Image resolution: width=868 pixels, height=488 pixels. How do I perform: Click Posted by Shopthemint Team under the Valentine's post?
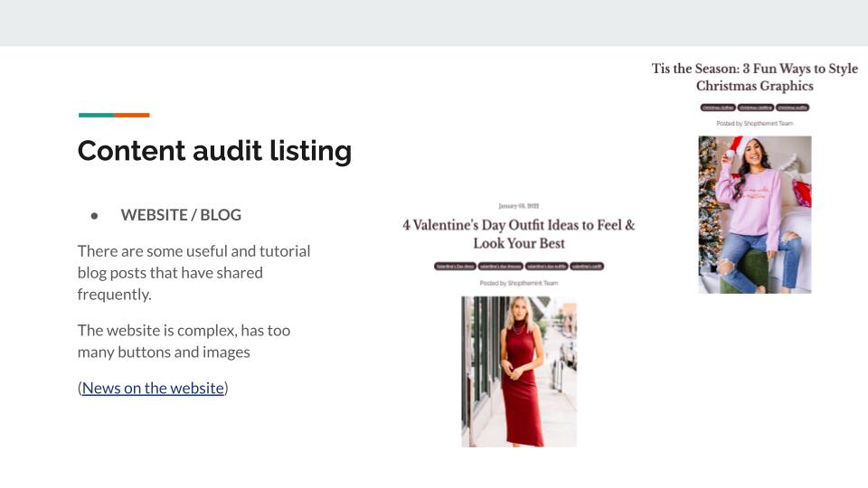pos(519,283)
